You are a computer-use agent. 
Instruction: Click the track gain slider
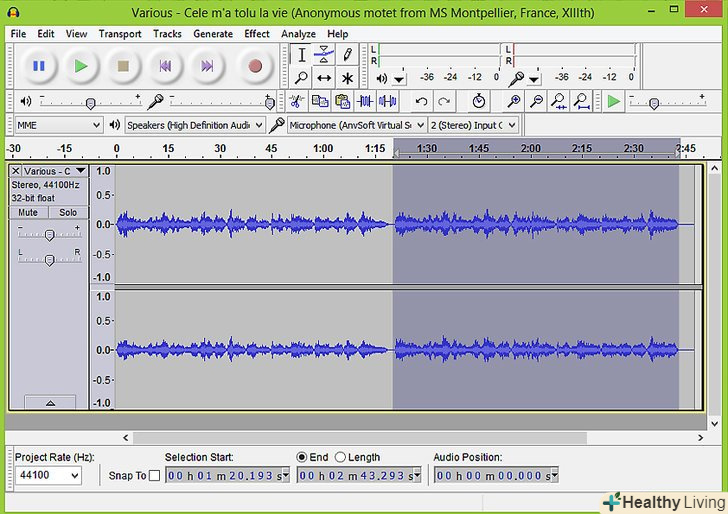(x=49, y=235)
